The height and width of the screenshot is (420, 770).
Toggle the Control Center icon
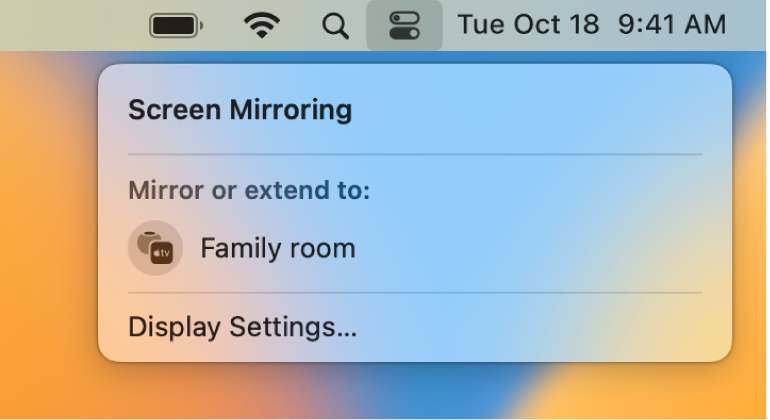(x=404, y=26)
